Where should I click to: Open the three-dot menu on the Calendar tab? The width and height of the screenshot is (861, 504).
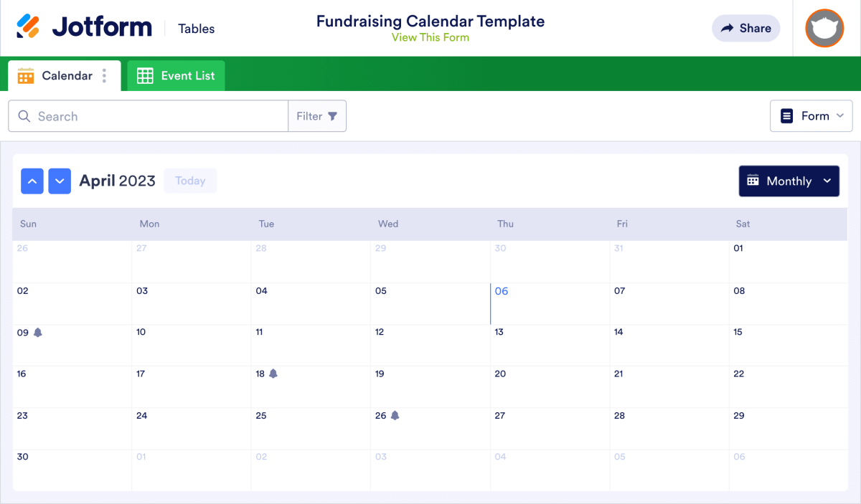pyautogui.click(x=105, y=75)
